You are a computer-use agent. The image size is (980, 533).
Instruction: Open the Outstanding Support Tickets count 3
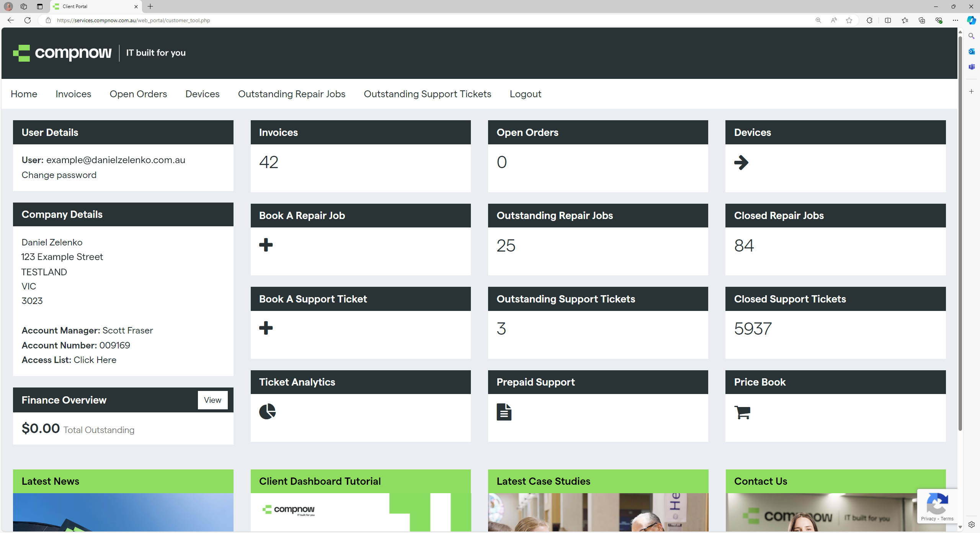click(501, 329)
